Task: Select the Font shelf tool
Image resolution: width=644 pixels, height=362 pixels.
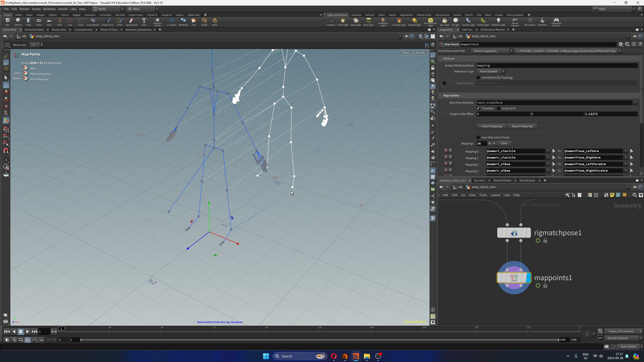Action: [x=144, y=21]
